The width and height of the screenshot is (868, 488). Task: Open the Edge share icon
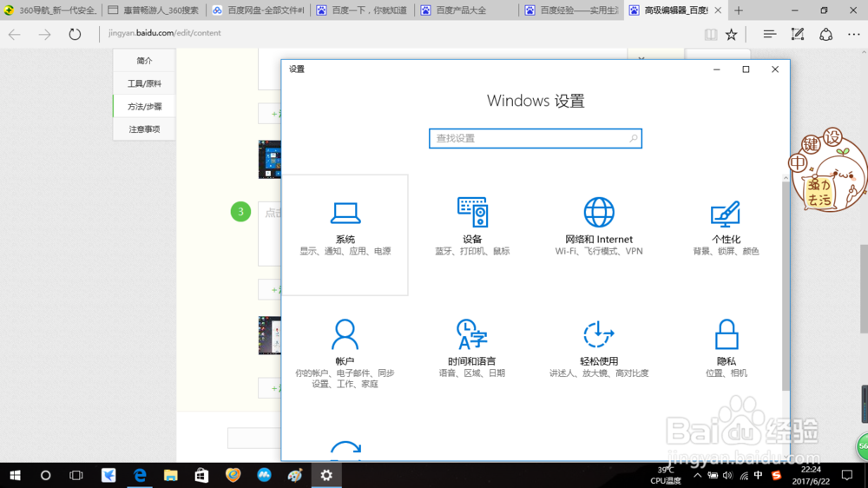826,35
